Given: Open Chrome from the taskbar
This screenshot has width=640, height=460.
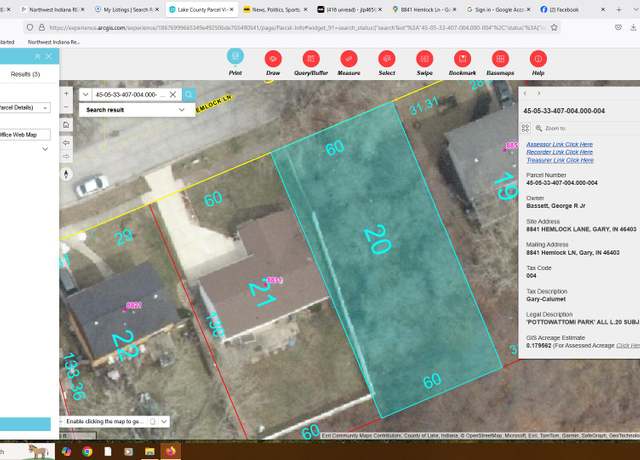Looking at the screenshot, I should point(87,451).
